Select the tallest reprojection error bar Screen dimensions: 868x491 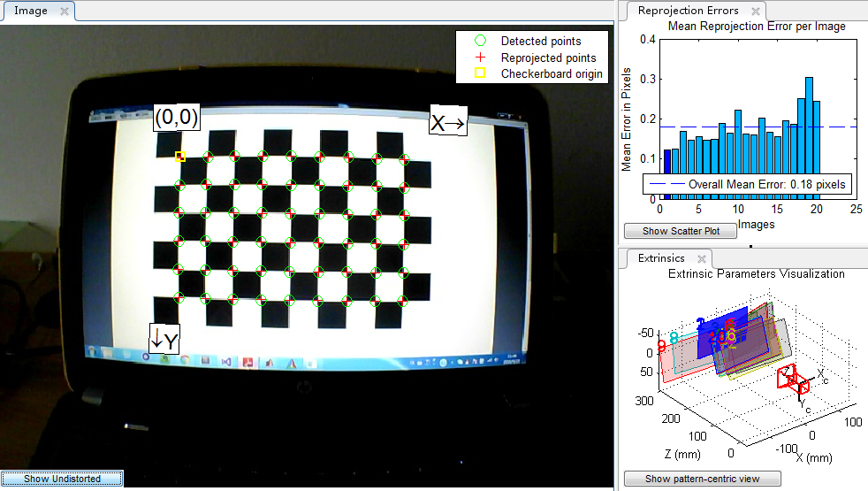809,126
